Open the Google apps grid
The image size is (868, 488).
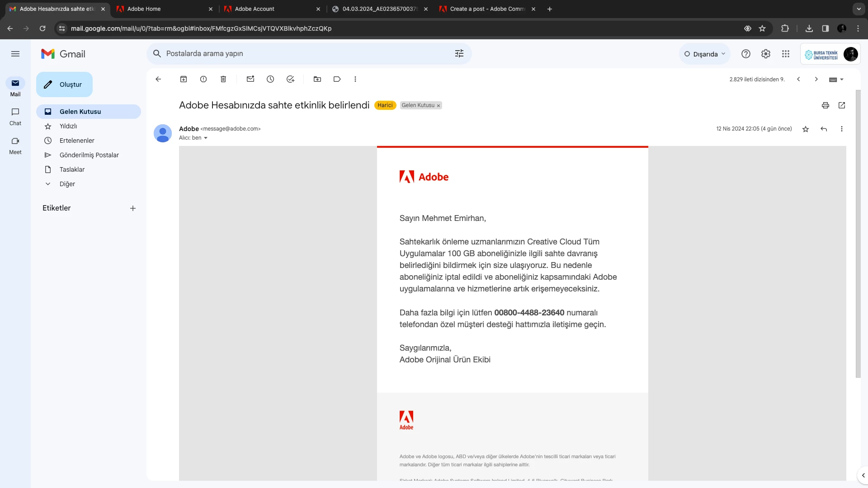pyautogui.click(x=786, y=54)
